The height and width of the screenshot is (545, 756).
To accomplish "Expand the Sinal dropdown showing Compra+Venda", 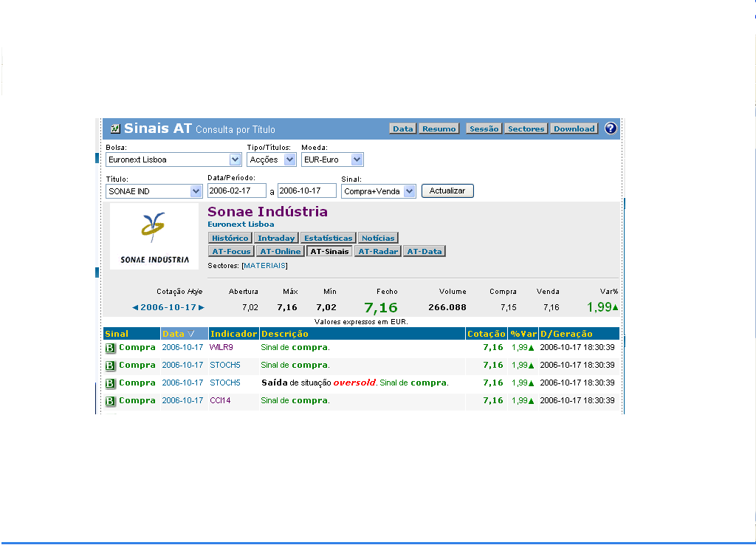I will (379, 191).
